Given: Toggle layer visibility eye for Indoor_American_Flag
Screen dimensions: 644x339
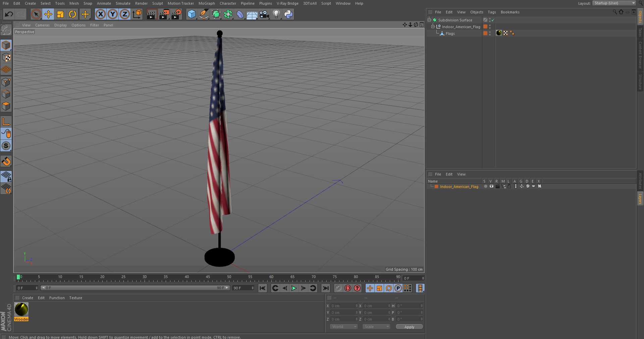Looking at the screenshot, I should point(491,186).
